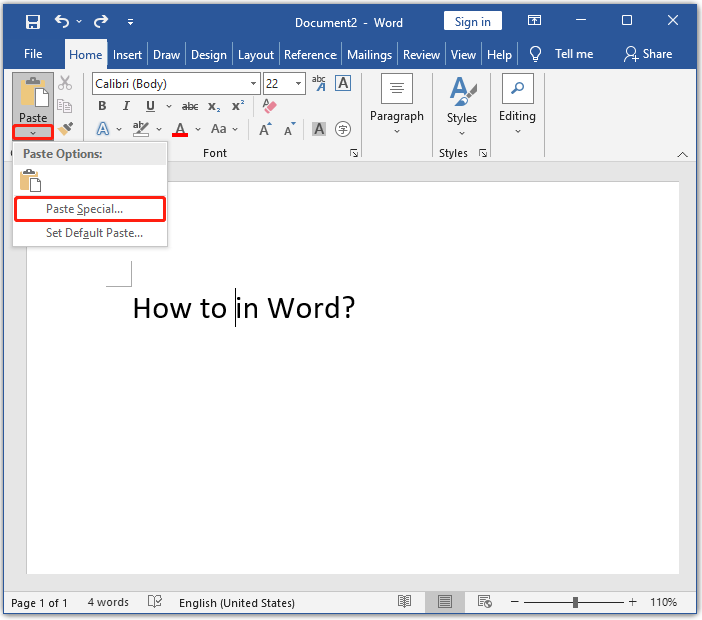Open Ribbon Display Options
Image resolution: width=702 pixels, height=620 pixels.
[x=534, y=20]
